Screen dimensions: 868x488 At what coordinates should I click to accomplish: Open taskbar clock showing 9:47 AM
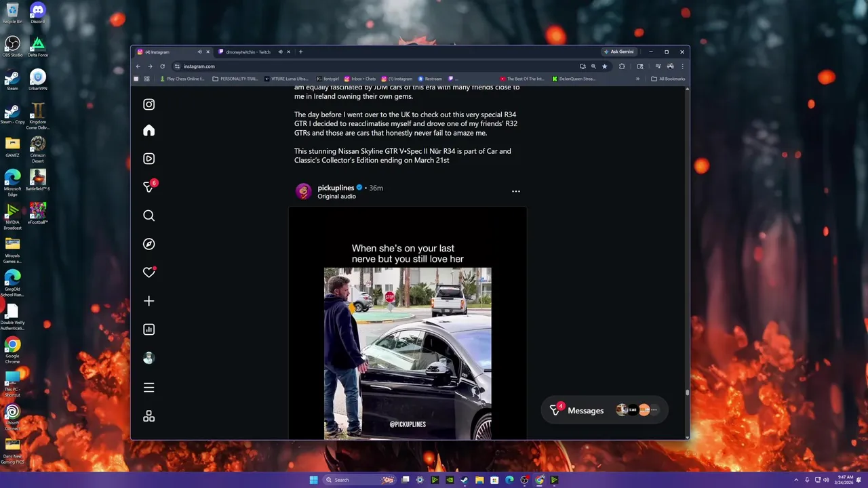pos(845,480)
